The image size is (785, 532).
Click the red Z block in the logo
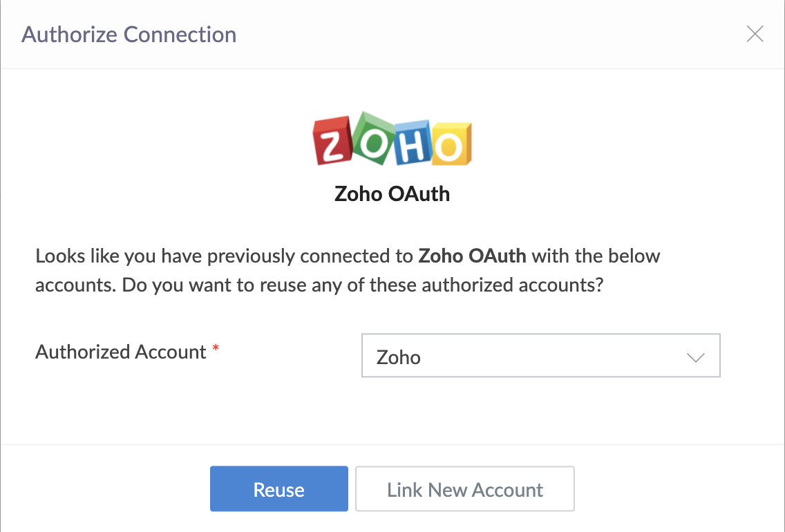(332, 141)
